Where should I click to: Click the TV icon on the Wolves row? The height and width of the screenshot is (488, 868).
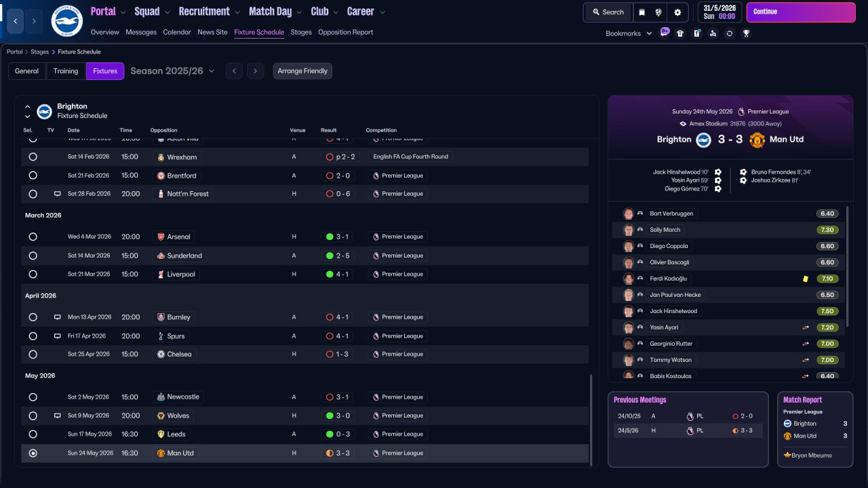coord(58,415)
